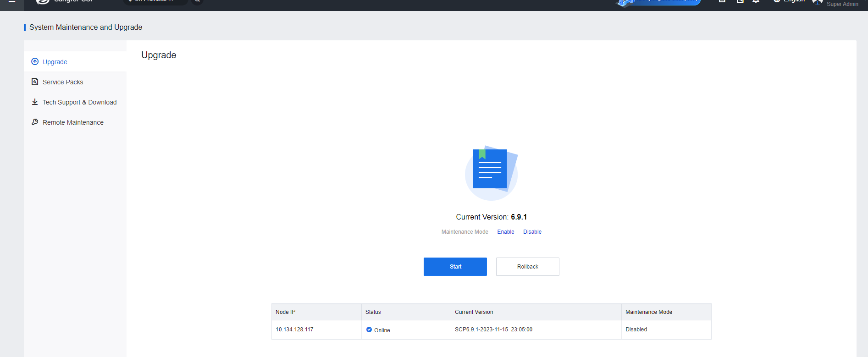This screenshot has height=357, width=868.
Task: Disable Maintenance Mode
Action: coord(532,232)
